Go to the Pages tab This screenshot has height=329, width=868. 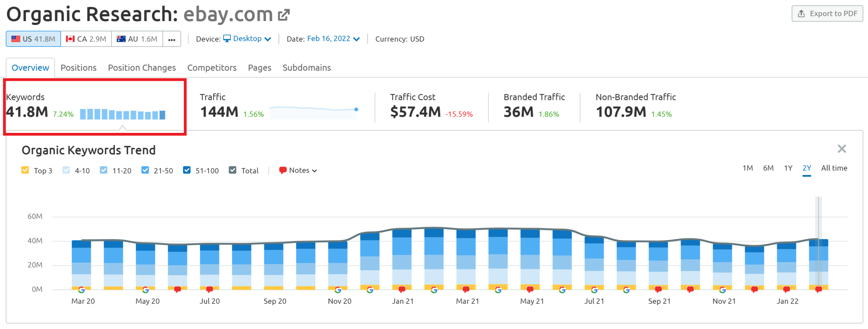tap(260, 68)
